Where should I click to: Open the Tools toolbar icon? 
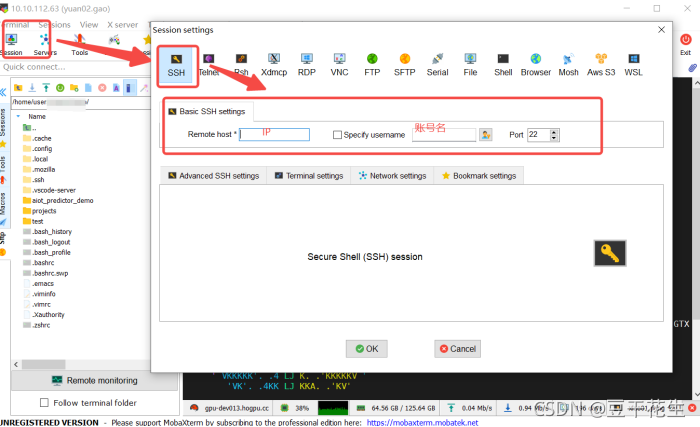coord(79,45)
